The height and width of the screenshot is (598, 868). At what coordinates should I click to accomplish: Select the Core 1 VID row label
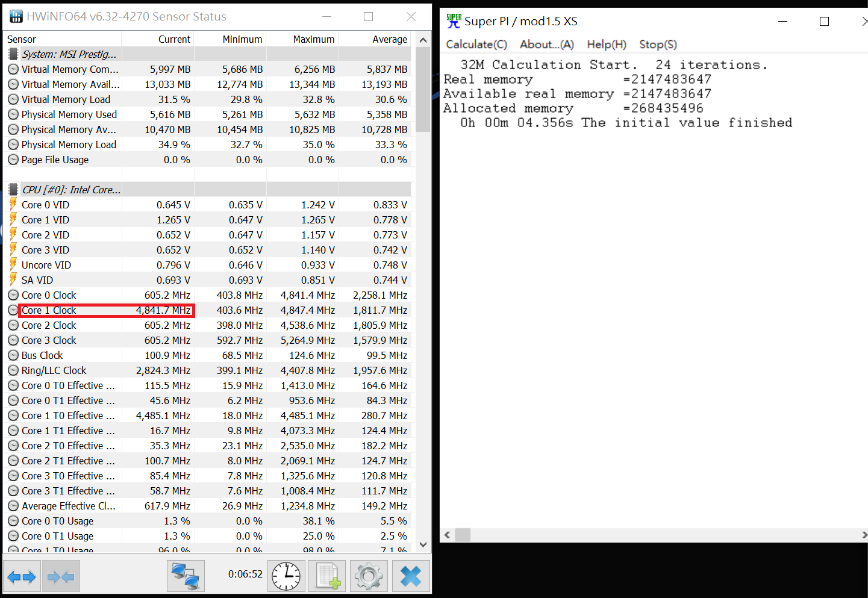click(x=45, y=220)
